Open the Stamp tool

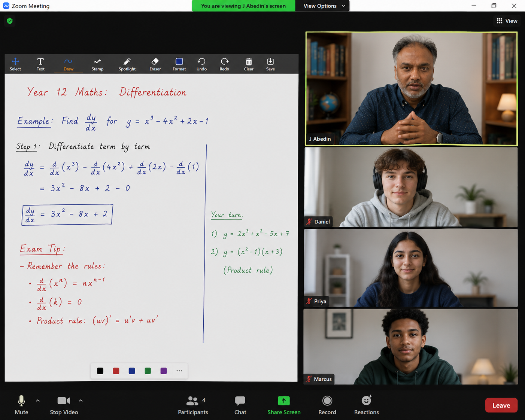click(97, 64)
